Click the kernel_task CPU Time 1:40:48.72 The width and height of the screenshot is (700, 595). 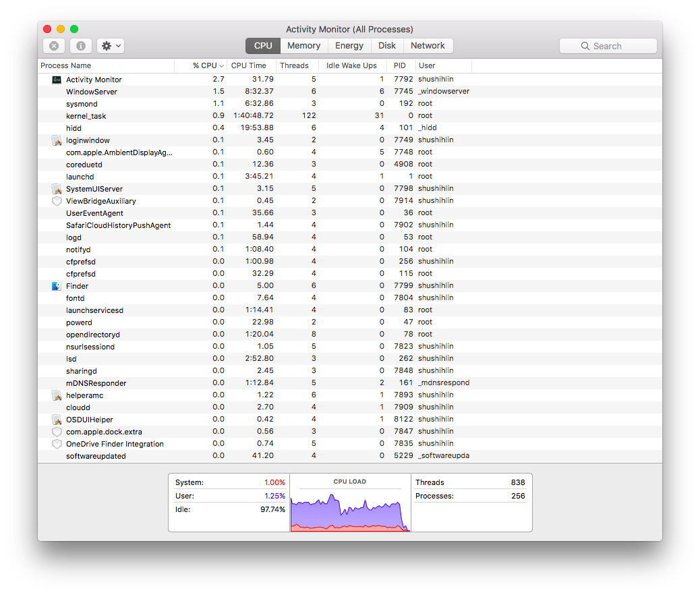click(x=254, y=115)
